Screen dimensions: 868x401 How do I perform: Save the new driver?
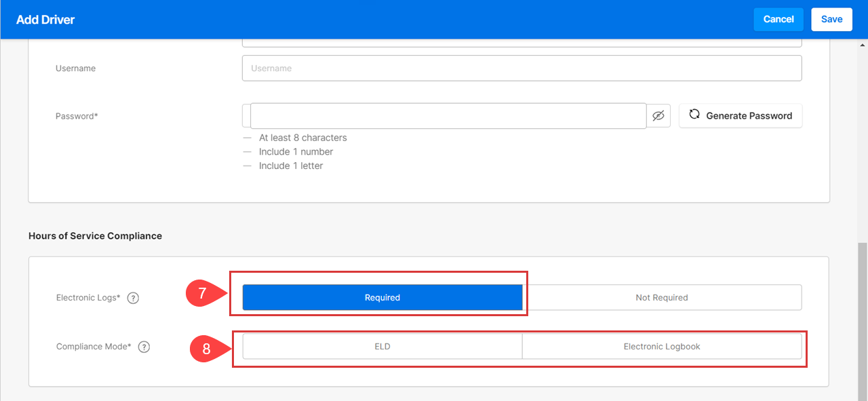coord(831,19)
